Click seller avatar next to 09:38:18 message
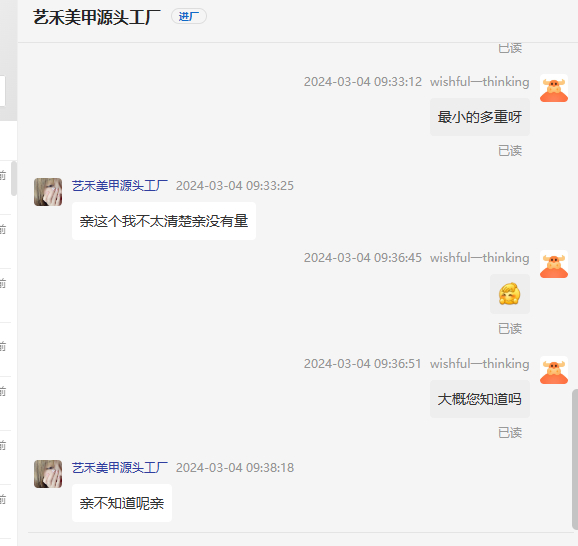Screen dimensions: 578x546 point(48,474)
